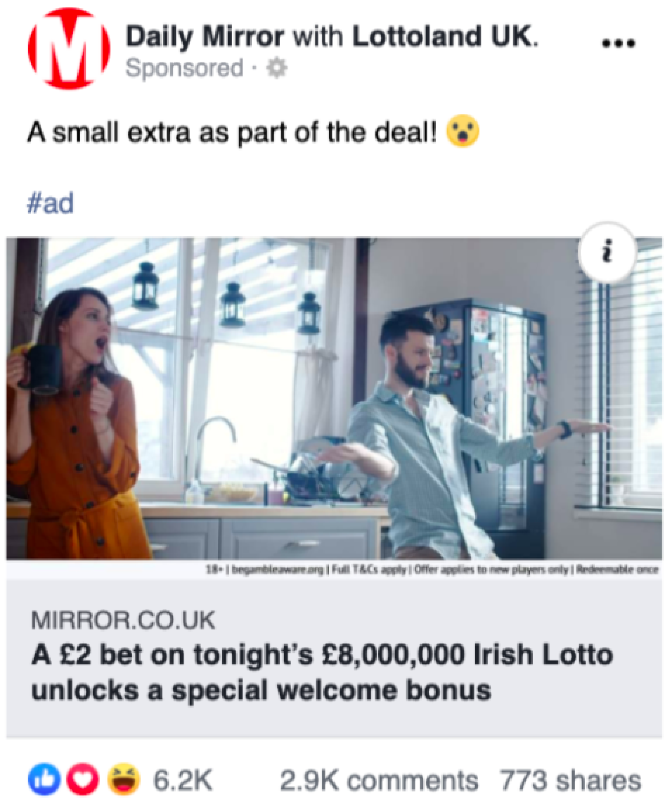Image resolution: width=672 pixels, height=806 pixels.
Task: Open the kitchen couple ad image
Action: pos(334,398)
